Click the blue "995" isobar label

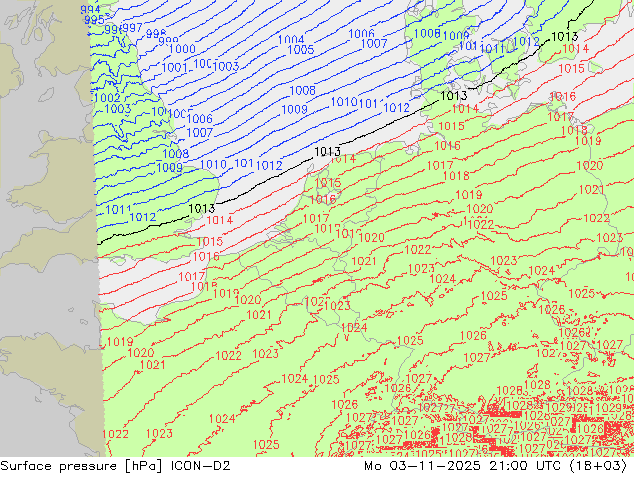pyautogui.click(x=95, y=20)
